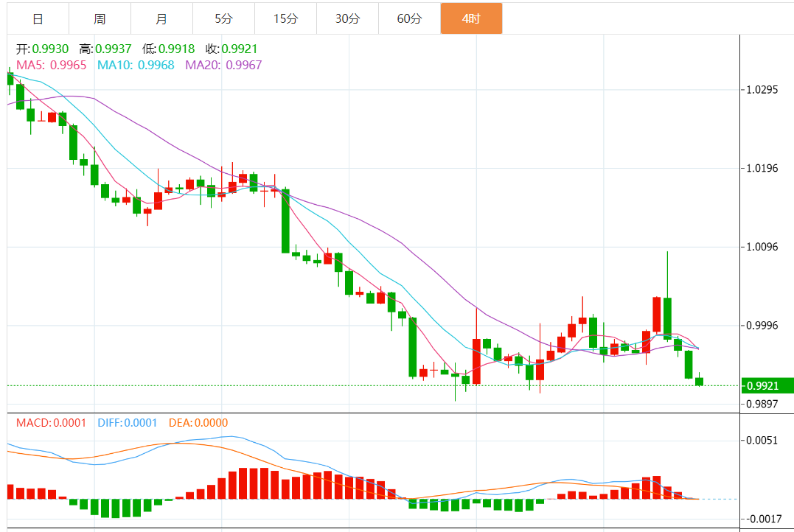Click the MACD value label
Screen dimensions: 794x532
(51, 423)
